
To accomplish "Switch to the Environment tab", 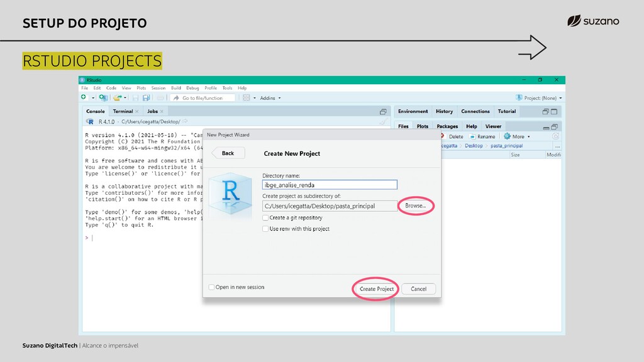I will tap(413, 111).
